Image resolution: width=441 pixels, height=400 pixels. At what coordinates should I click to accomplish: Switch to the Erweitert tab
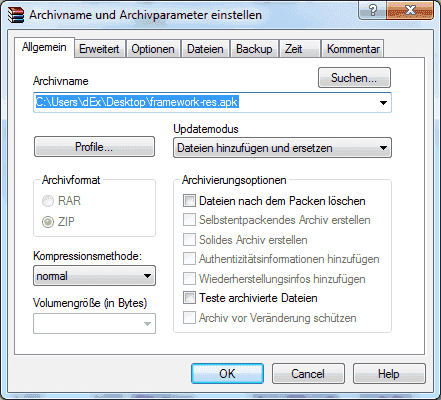(99, 49)
